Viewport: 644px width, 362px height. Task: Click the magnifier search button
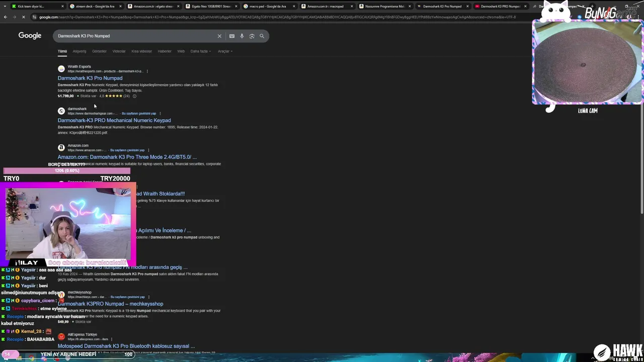[262, 36]
